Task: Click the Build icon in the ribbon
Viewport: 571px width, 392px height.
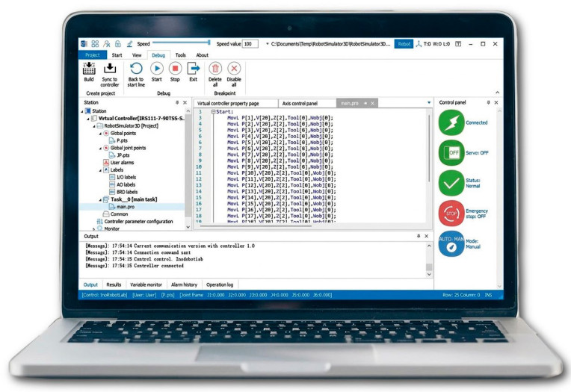Action: [x=89, y=68]
